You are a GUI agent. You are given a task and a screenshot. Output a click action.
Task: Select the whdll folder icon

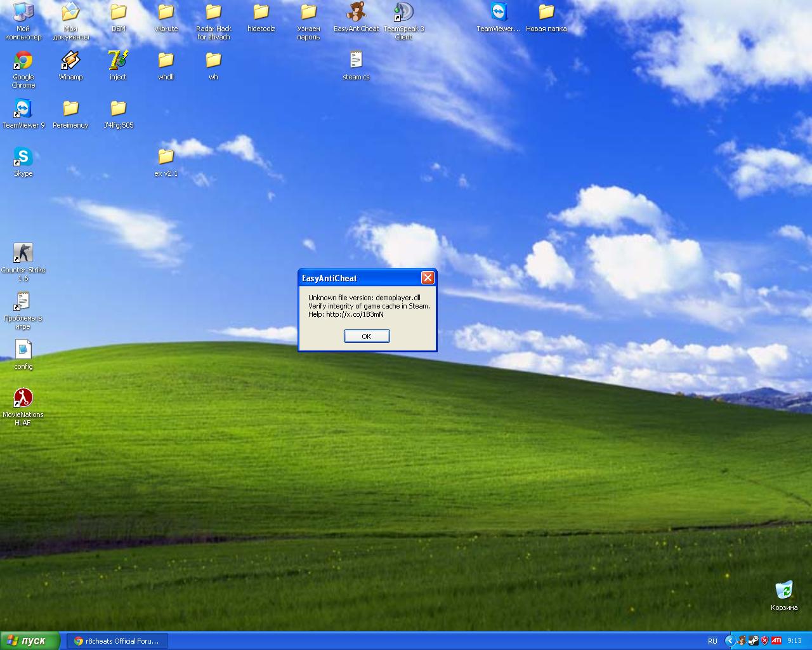pos(166,66)
